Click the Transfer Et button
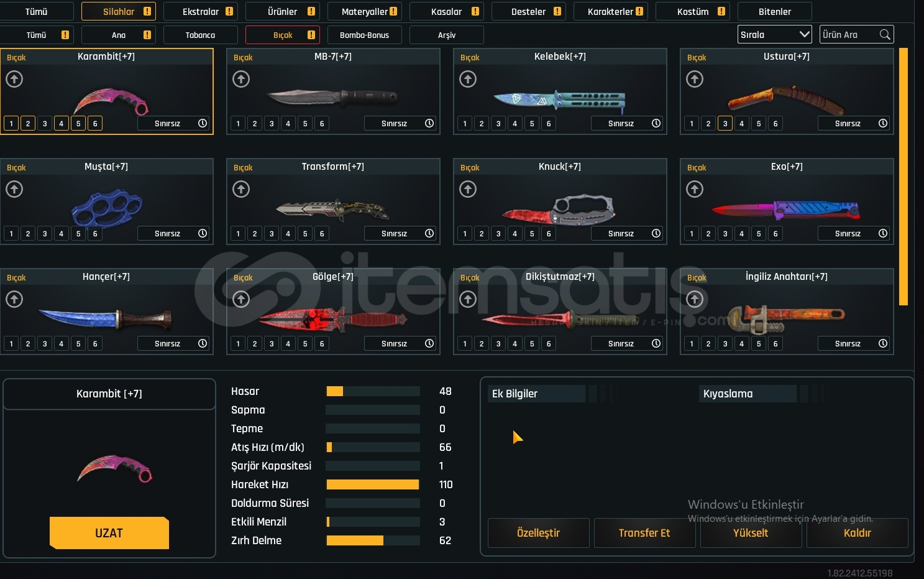Screen dimensions: 924x579 [644, 533]
